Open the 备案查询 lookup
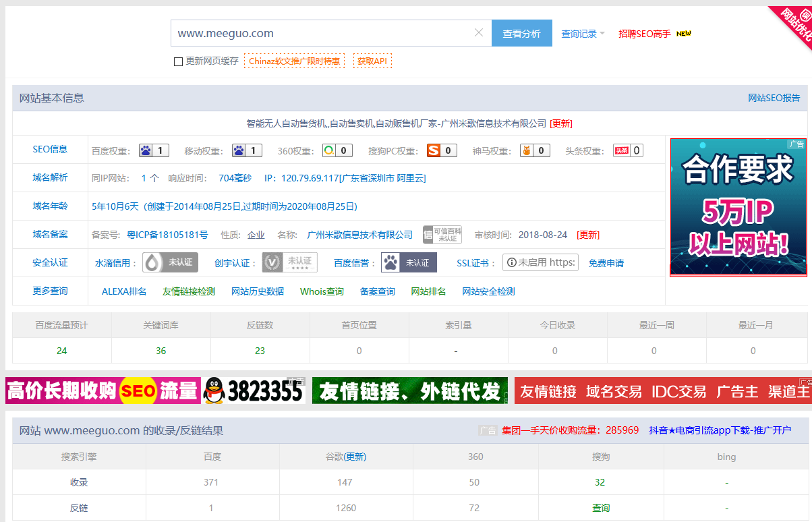The width and height of the screenshot is (812, 522). [378, 291]
